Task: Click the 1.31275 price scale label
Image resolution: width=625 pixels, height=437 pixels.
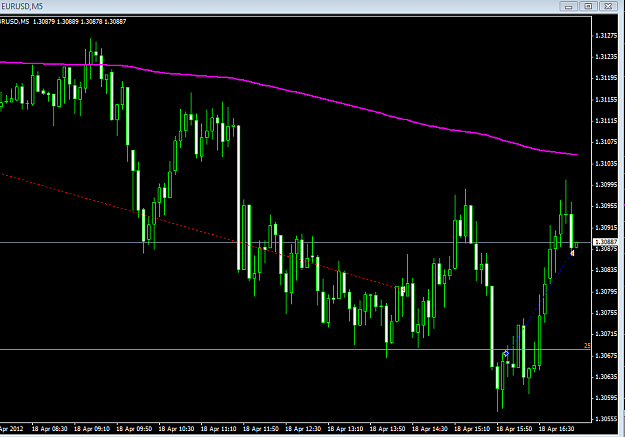Action: [606, 35]
